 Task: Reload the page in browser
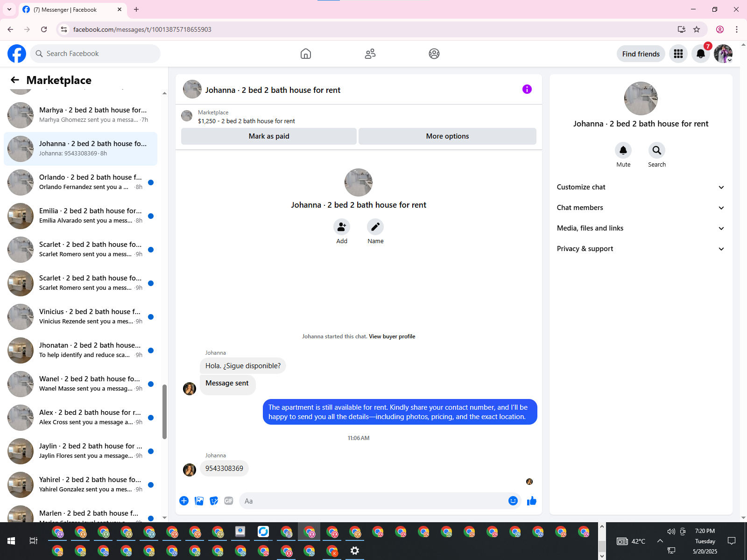coord(44,29)
